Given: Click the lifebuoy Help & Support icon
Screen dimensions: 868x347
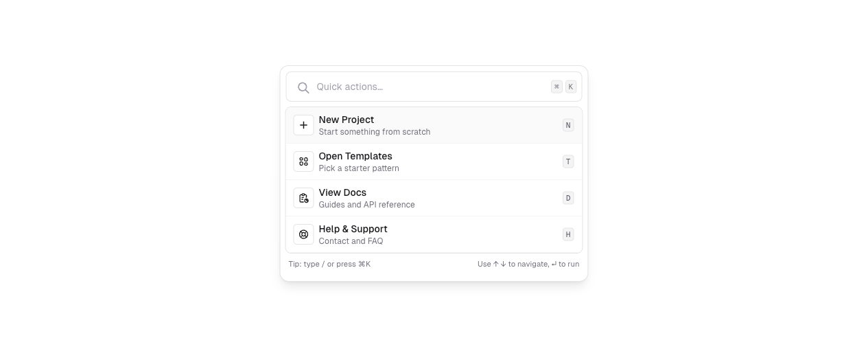Looking at the screenshot, I should [303, 234].
